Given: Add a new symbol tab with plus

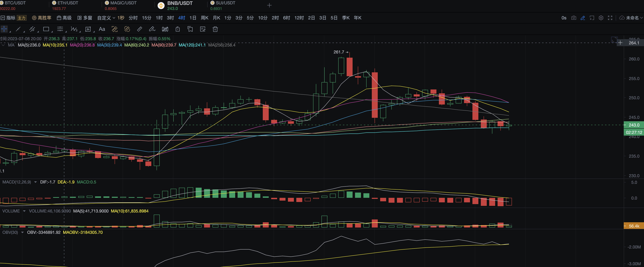Looking at the screenshot, I should point(269,5).
